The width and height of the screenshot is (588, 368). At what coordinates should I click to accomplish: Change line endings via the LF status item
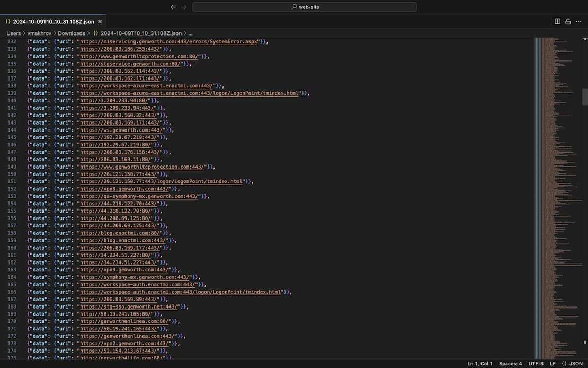tap(553, 363)
